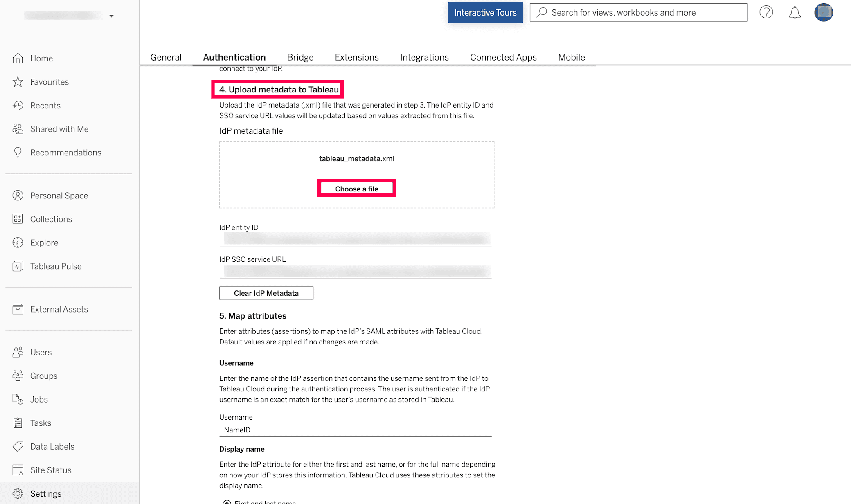The width and height of the screenshot is (851, 504).
Task: Open the Extensions tab
Action: pyautogui.click(x=356, y=58)
